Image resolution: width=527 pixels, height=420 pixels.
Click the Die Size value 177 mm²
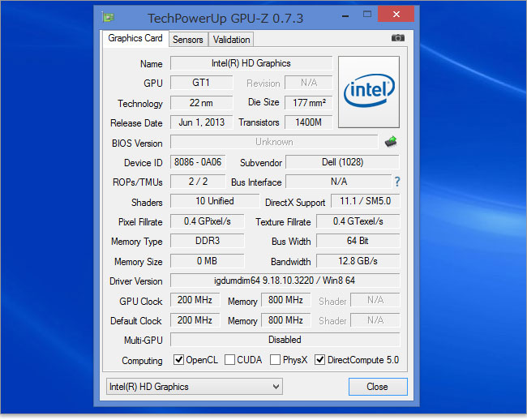click(x=309, y=102)
